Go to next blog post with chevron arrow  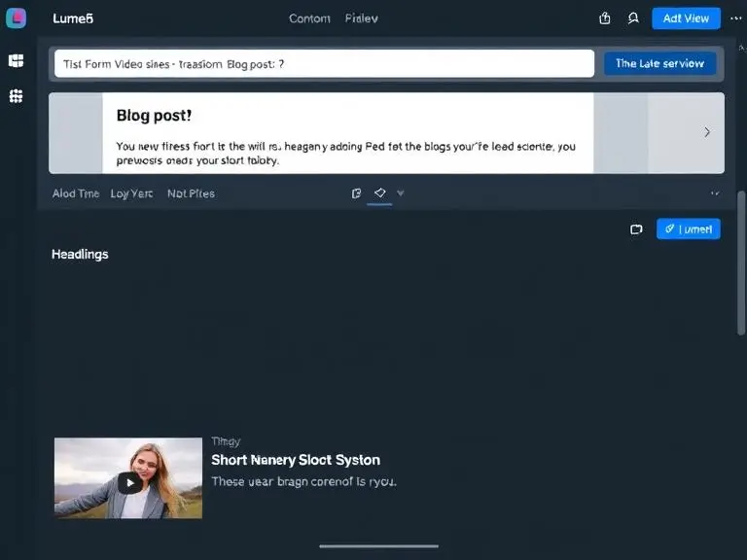click(707, 132)
